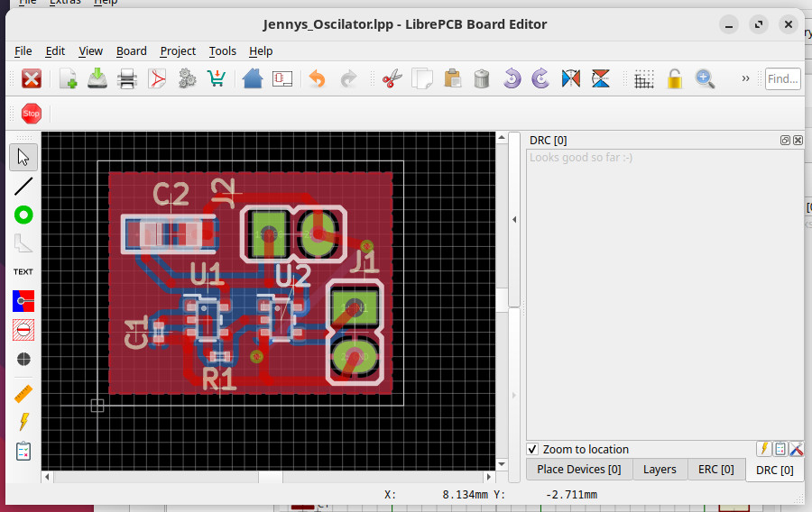Click the Find search field
Viewport: 812px width, 512px height.
click(782, 79)
